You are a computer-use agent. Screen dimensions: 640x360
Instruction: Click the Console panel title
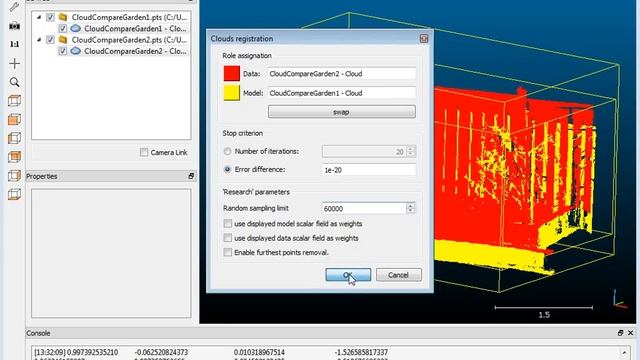(x=38, y=333)
